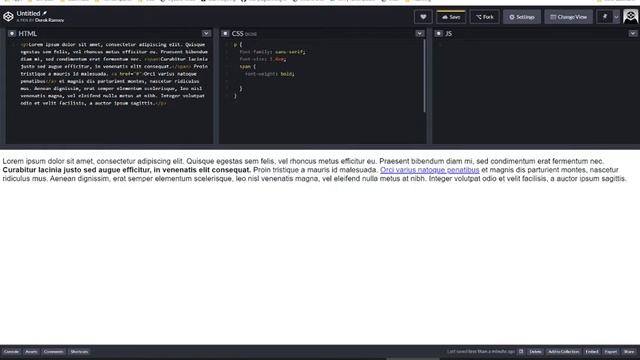This screenshot has height=360, width=640.
Task: Open the dropdown arrow beside the pin button
Action: [x=616, y=17]
